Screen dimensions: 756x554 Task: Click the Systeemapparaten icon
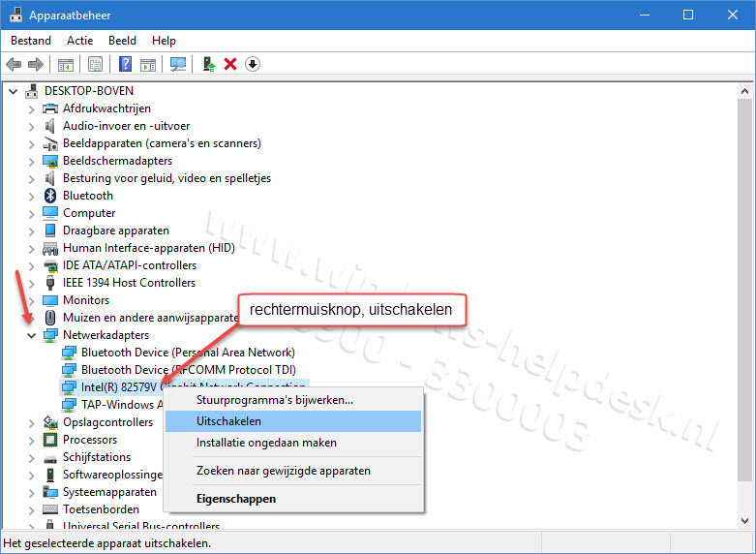point(50,492)
